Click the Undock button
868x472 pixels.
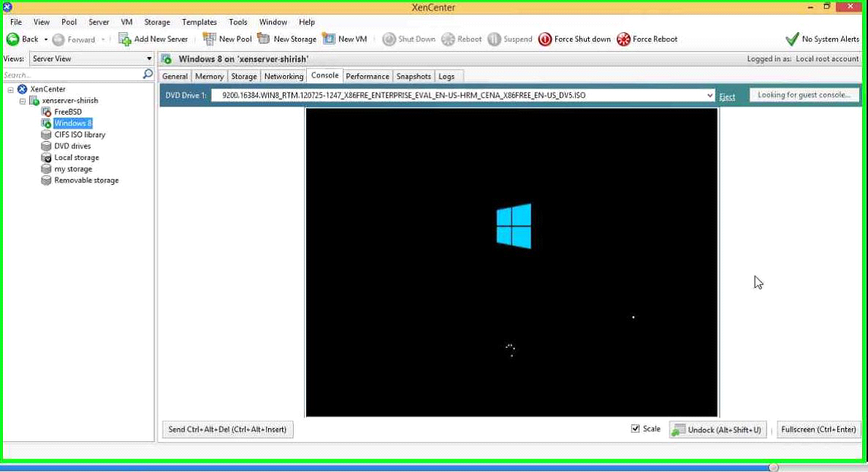point(718,430)
